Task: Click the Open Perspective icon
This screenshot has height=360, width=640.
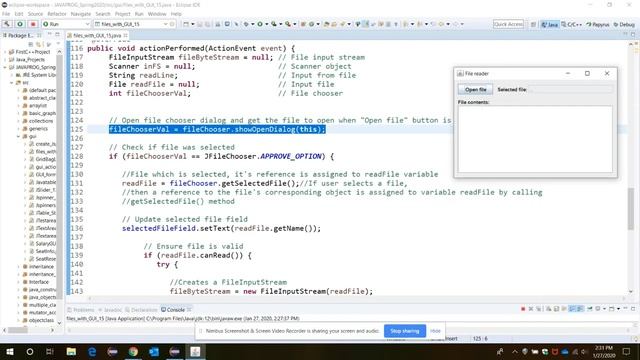Action: pyautogui.click(x=533, y=24)
